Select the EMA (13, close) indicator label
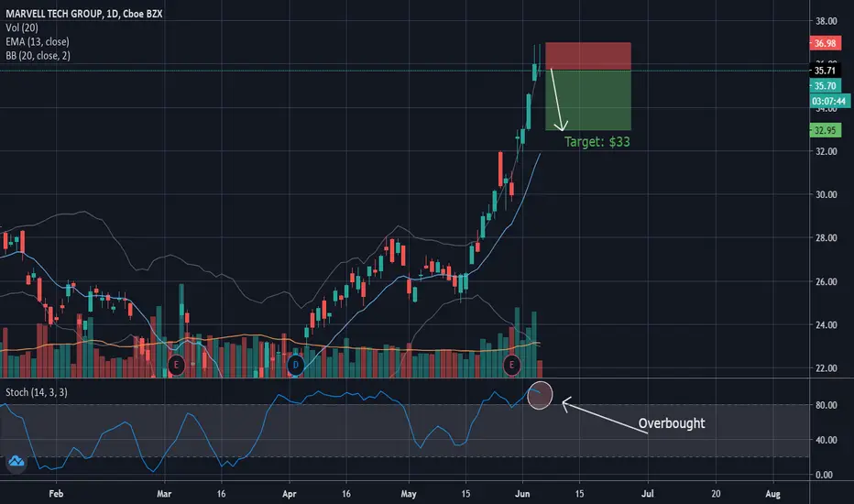Image resolution: width=854 pixels, height=504 pixels. tap(38, 41)
